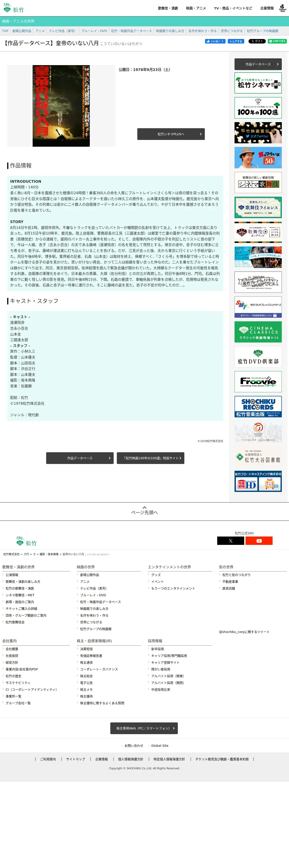Click the movie poster thumbnail

61,106
